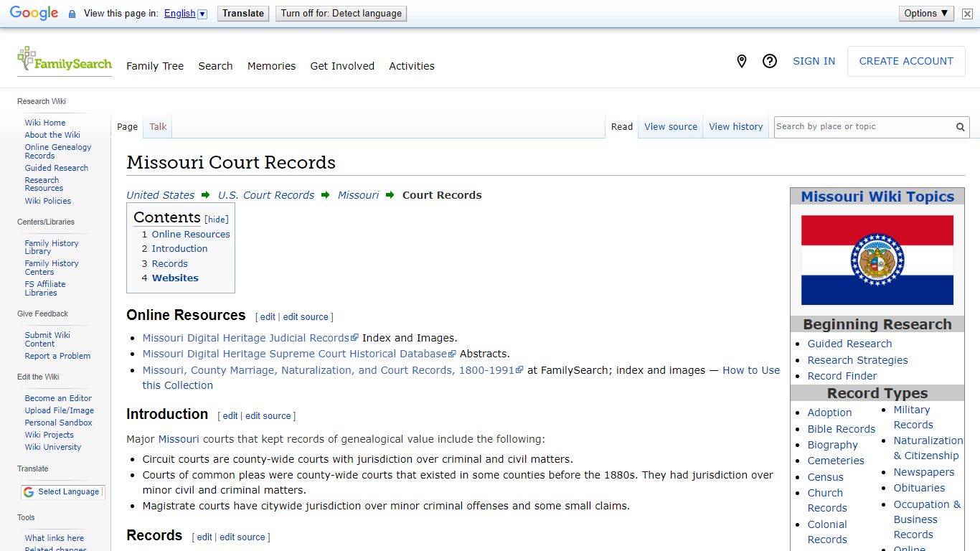The width and height of the screenshot is (980, 551).
Task: Open Upload File/Image link
Action: click(x=60, y=410)
